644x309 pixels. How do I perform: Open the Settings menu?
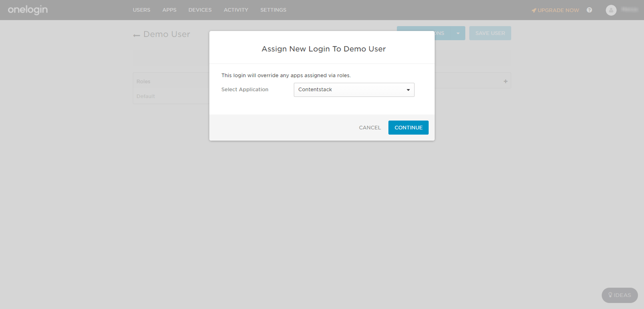tap(273, 10)
